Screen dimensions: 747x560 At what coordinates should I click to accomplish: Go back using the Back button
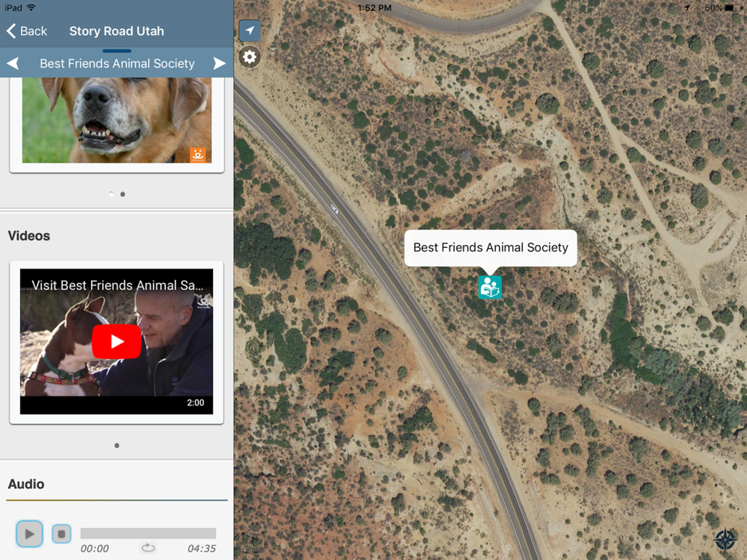point(27,31)
